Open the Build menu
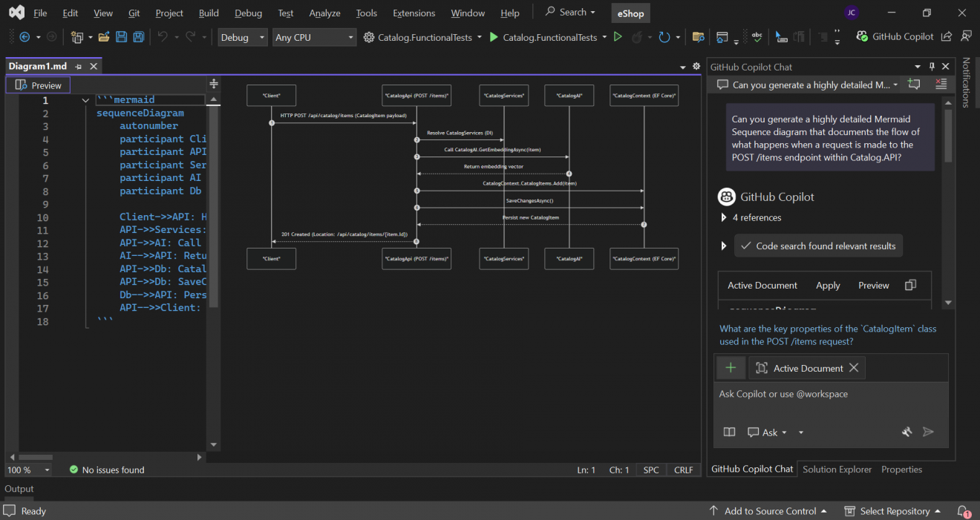This screenshot has width=980, height=520. [x=209, y=13]
